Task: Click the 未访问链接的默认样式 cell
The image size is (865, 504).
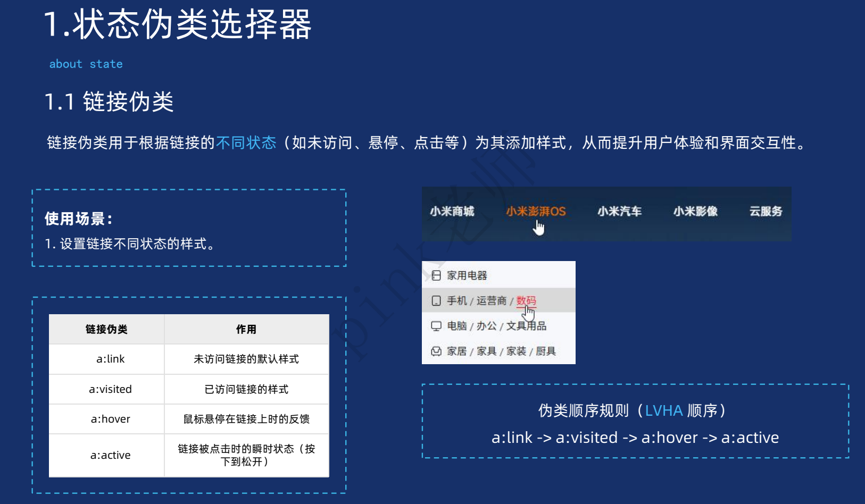Action: (x=247, y=359)
